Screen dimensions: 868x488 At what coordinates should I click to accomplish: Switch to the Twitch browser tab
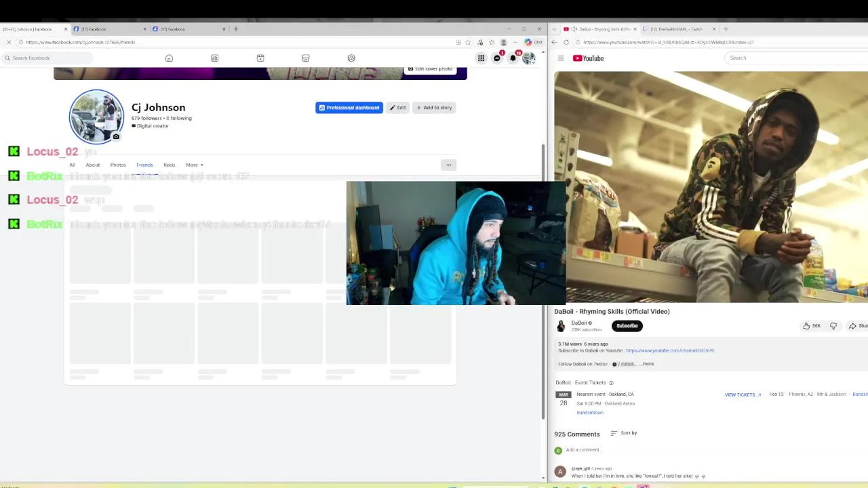click(678, 29)
